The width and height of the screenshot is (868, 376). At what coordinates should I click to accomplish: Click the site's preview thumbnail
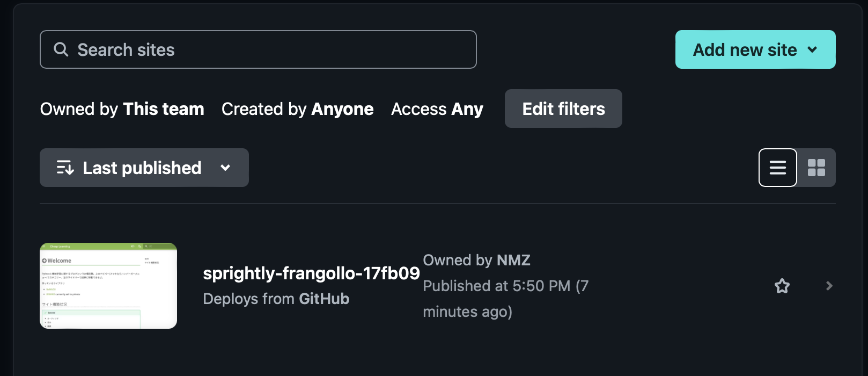click(108, 285)
